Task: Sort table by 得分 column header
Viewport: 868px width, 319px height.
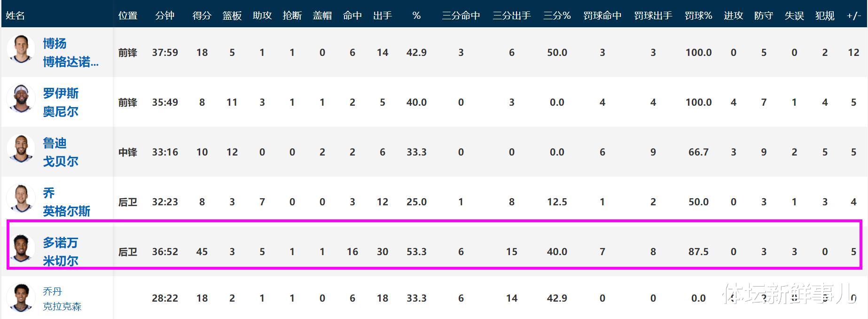Action: tap(202, 16)
